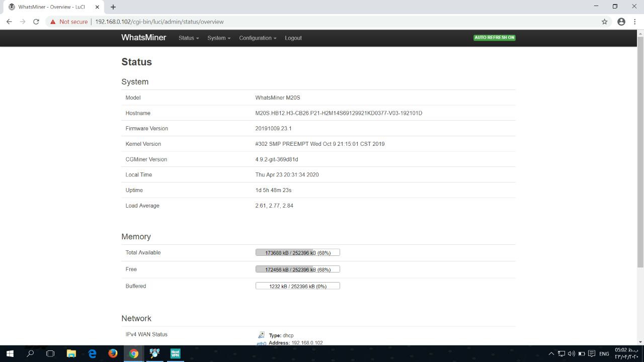Click the browser forward arrow
This screenshot has height=362, width=644.
23,22
